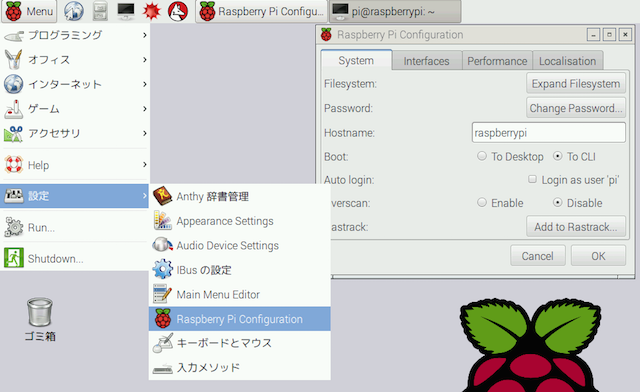Image resolution: width=640 pixels, height=392 pixels.
Task: Expand the プログラミング submenu arrow
Action: [x=144, y=36]
